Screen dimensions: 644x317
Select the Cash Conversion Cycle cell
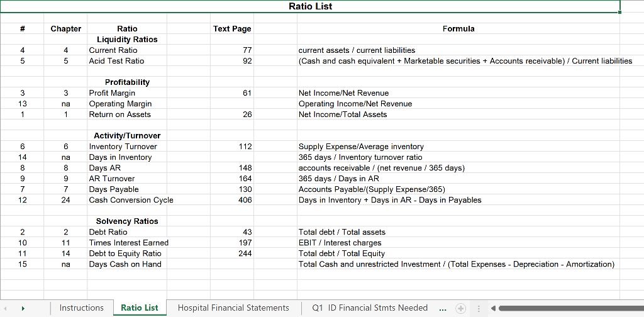127,200
